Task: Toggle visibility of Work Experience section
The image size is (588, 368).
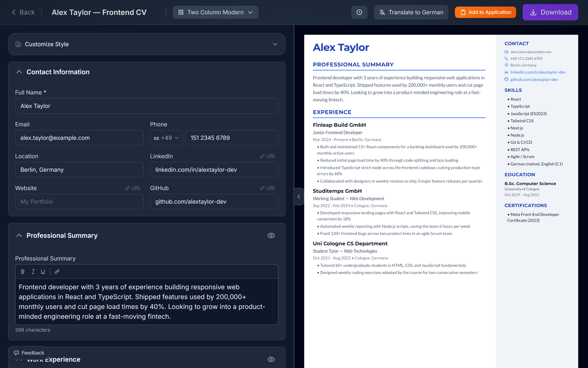Action: coord(271,359)
